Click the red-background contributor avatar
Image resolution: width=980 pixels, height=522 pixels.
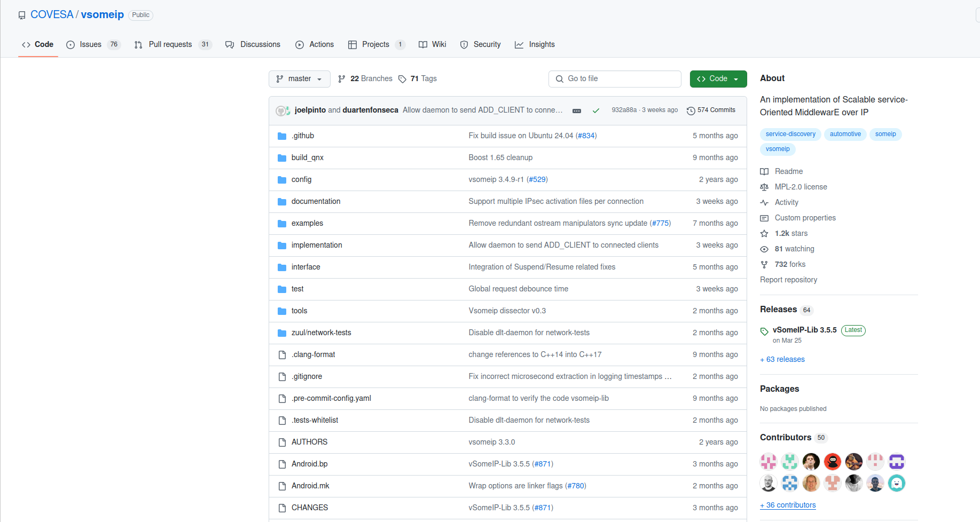tap(833, 461)
